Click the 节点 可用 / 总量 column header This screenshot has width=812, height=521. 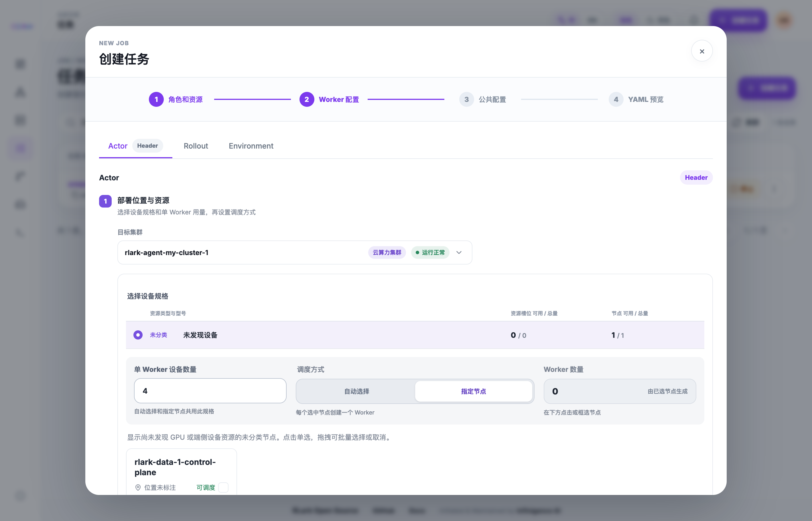point(630,313)
